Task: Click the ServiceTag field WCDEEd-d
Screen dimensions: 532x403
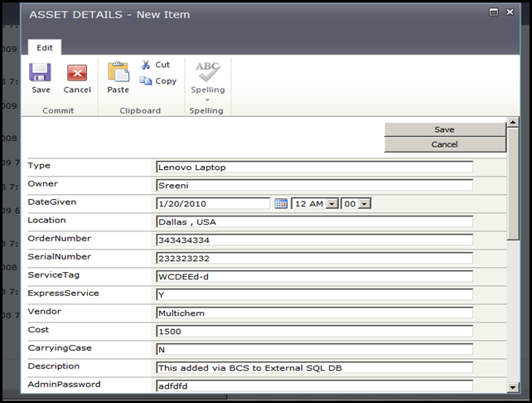Action: [x=315, y=277]
